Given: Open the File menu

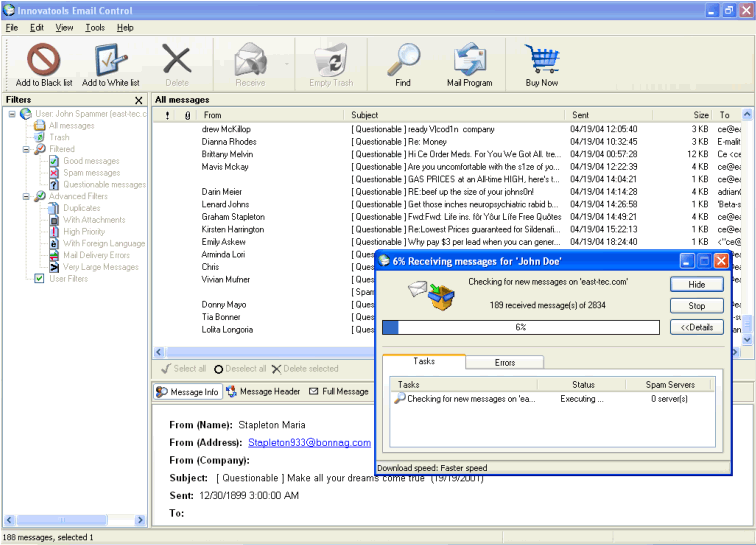Looking at the screenshot, I should (x=12, y=27).
